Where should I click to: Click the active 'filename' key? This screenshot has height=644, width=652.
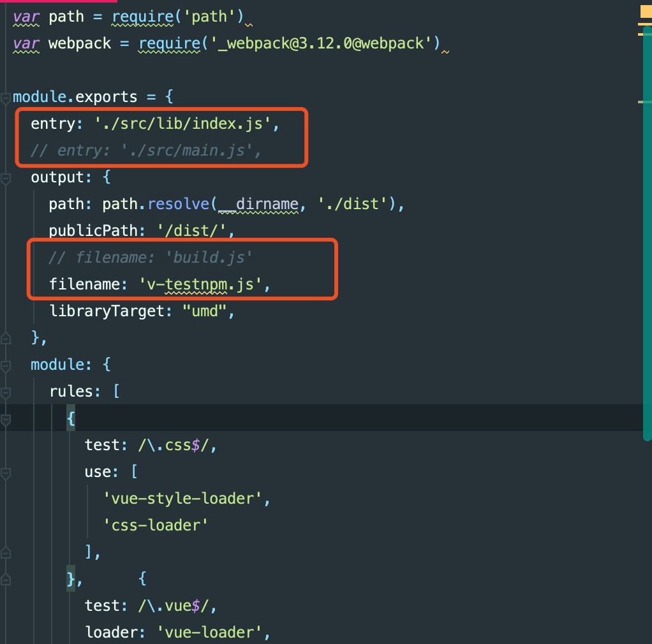[x=84, y=284]
